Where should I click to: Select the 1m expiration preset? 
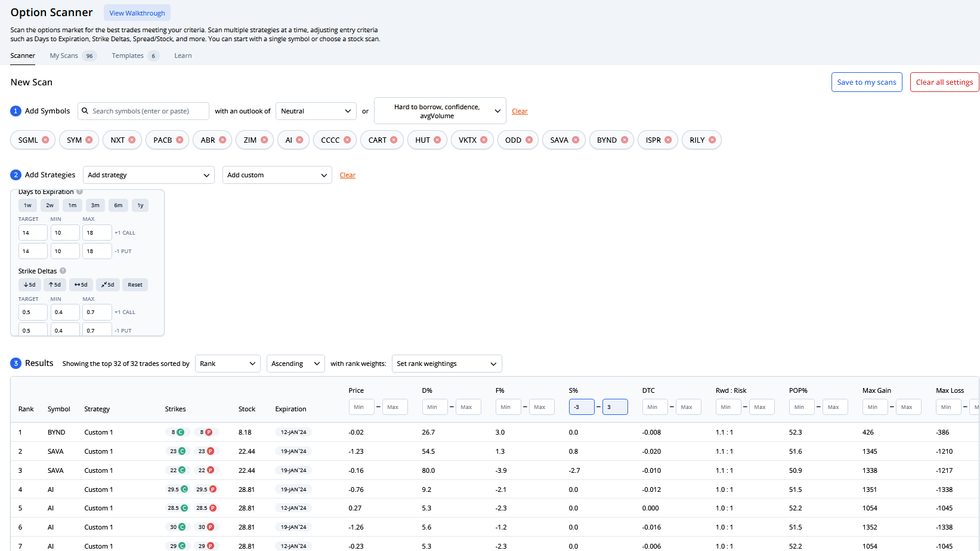pyautogui.click(x=72, y=205)
